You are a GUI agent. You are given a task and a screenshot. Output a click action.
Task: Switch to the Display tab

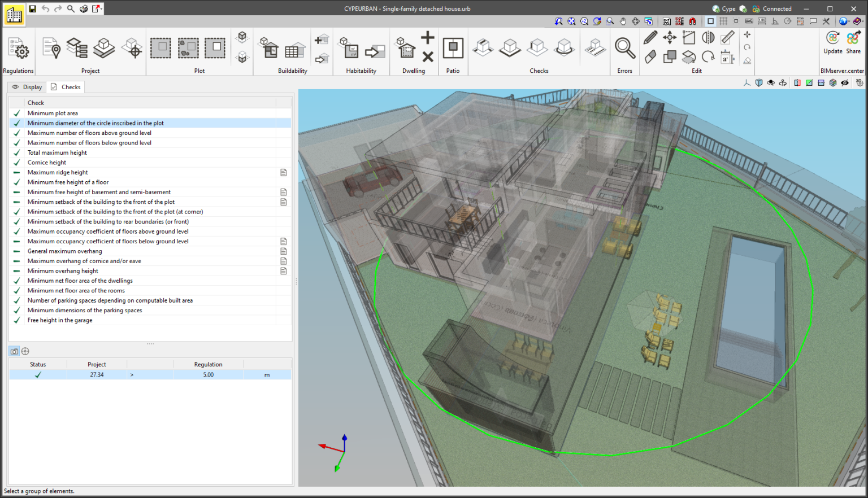(26, 86)
